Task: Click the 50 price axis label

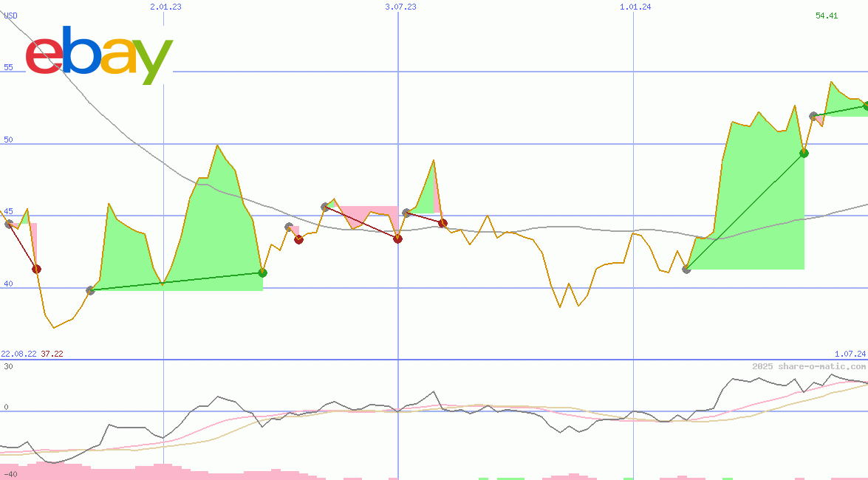Action: 8,140
